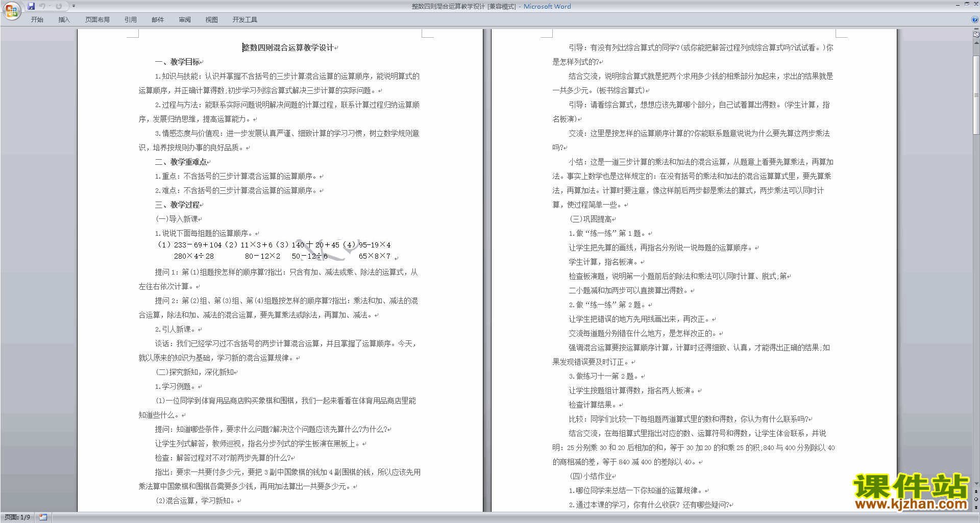Click the expression 280×4÷28
The width and height of the screenshot is (980, 523).
pyautogui.click(x=194, y=256)
